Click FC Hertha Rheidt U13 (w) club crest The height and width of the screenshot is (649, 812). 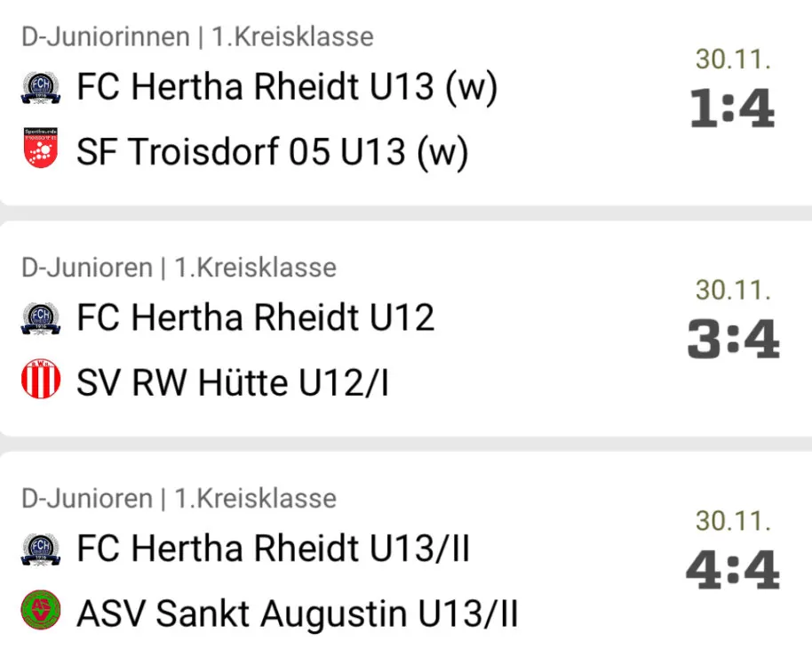click(x=41, y=87)
